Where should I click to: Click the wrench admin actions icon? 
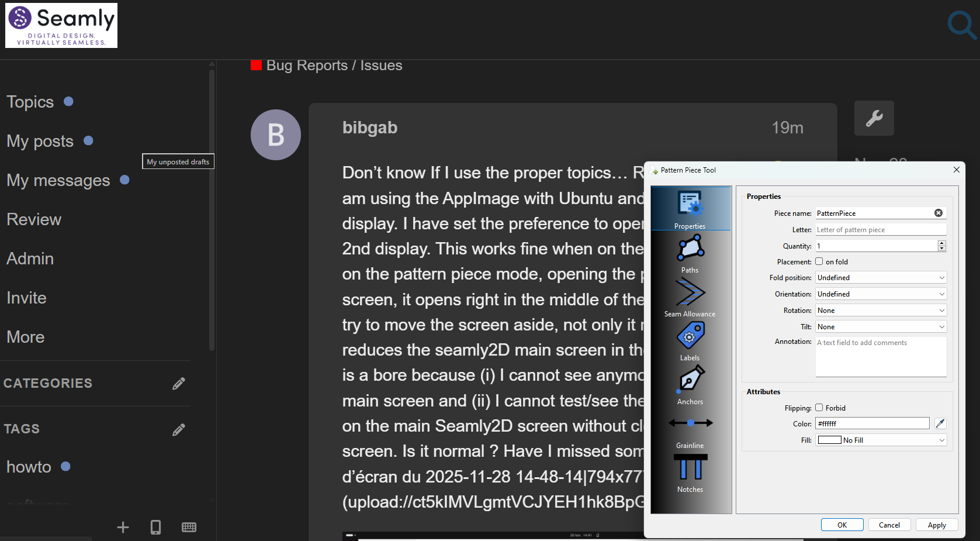(x=874, y=118)
